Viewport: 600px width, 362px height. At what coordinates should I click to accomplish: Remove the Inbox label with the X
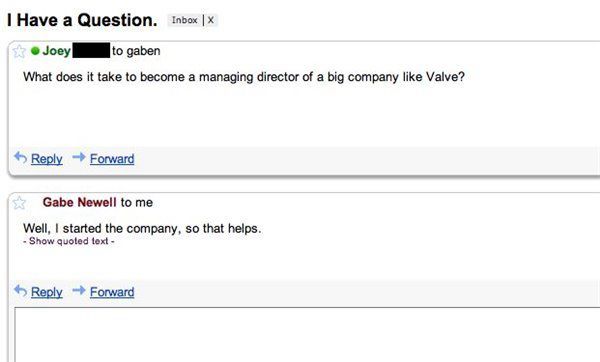click(x=211, y=20)
